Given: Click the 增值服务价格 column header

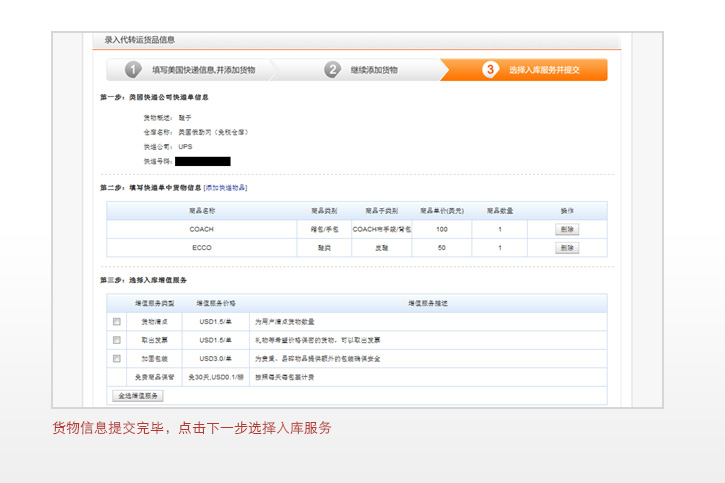Looking at the screenshot, I should point(216,302).
